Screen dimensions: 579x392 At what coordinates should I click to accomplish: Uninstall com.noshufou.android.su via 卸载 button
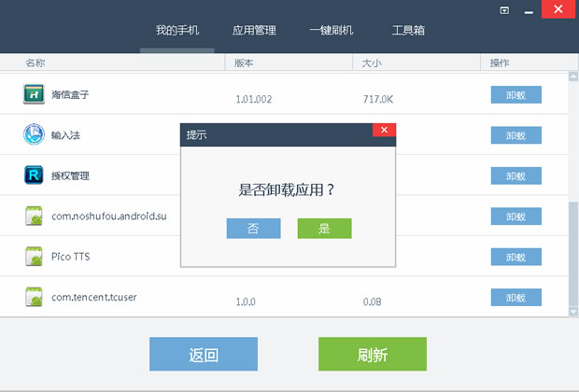coord(515,217)
